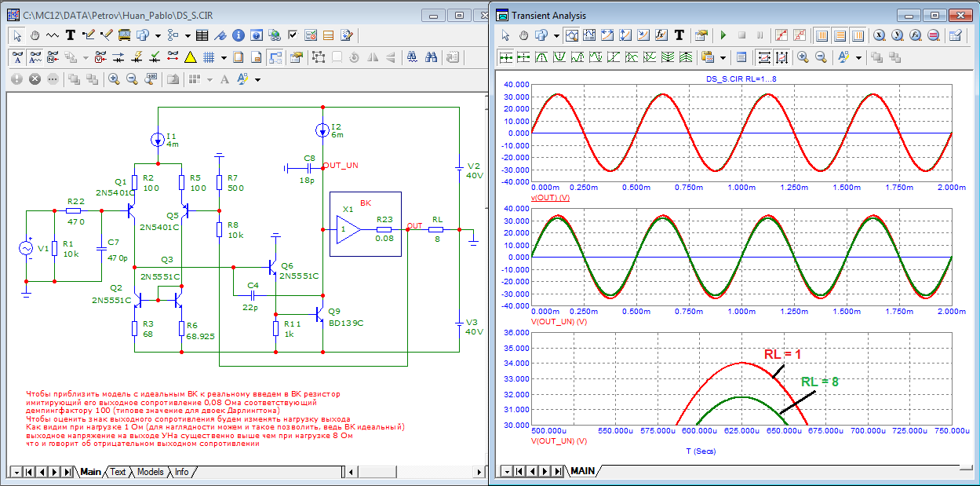The width and height of the screenshot is (980, 486).
Task: Click the MAIN tab in Transient Analysis
Action: [582, 471]
